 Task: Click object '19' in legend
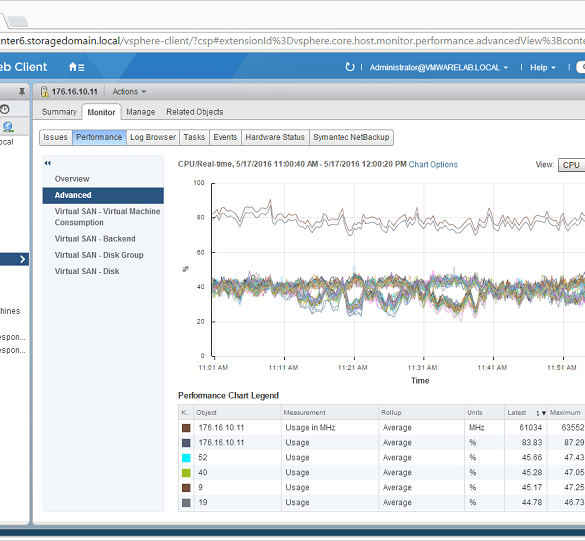pos(203,502)
